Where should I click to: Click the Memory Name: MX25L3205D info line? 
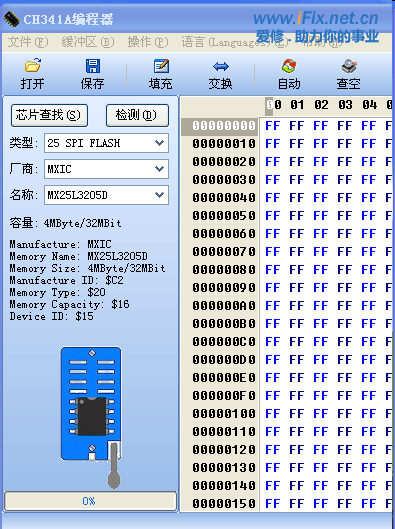click(x=78, y=256)
